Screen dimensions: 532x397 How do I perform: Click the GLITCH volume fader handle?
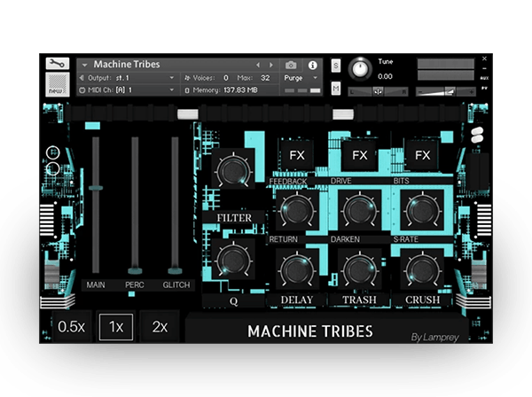click(x=175, y=270)
